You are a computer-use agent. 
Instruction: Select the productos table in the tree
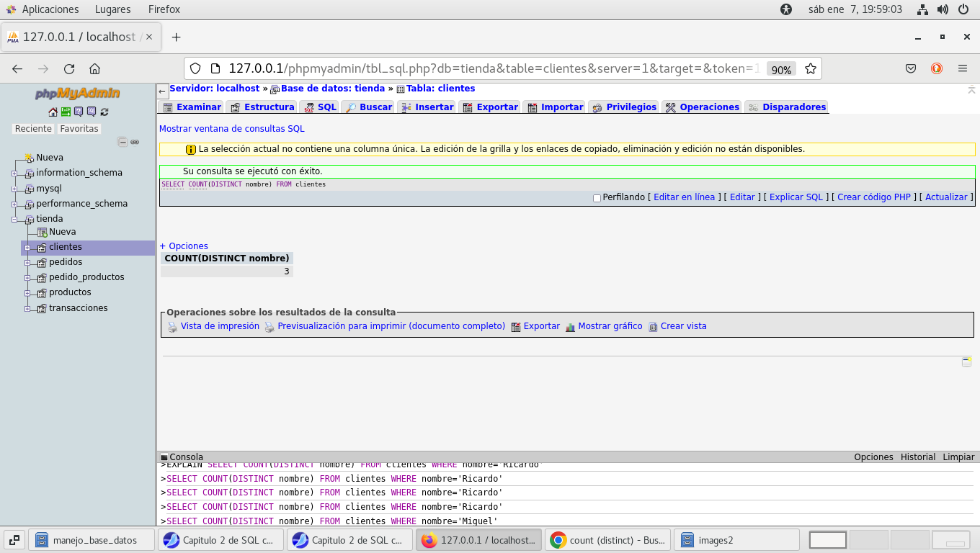point(70,292)
